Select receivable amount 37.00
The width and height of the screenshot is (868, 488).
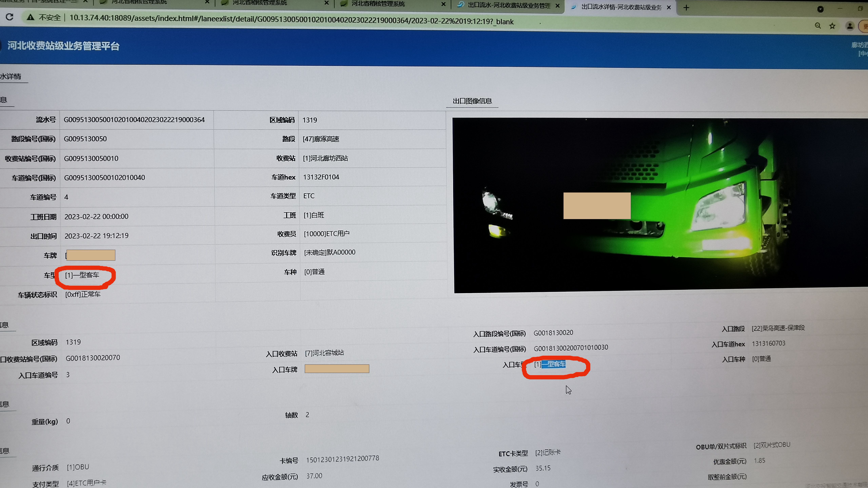click(314, 476)
